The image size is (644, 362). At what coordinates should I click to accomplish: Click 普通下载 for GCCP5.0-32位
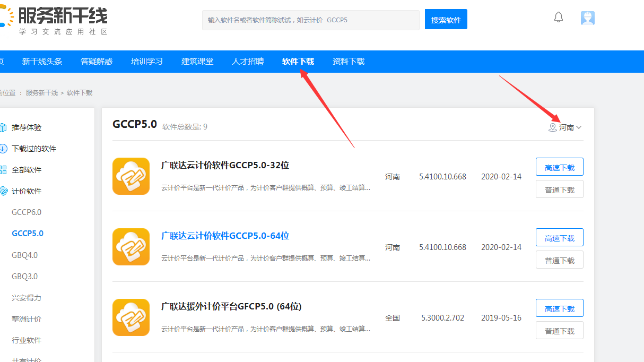560,189
